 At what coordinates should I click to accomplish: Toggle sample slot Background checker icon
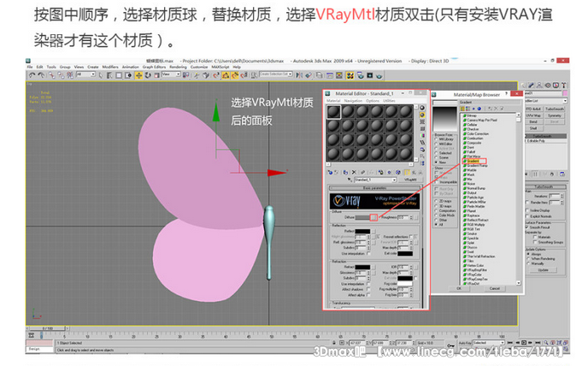pos(422,122)
